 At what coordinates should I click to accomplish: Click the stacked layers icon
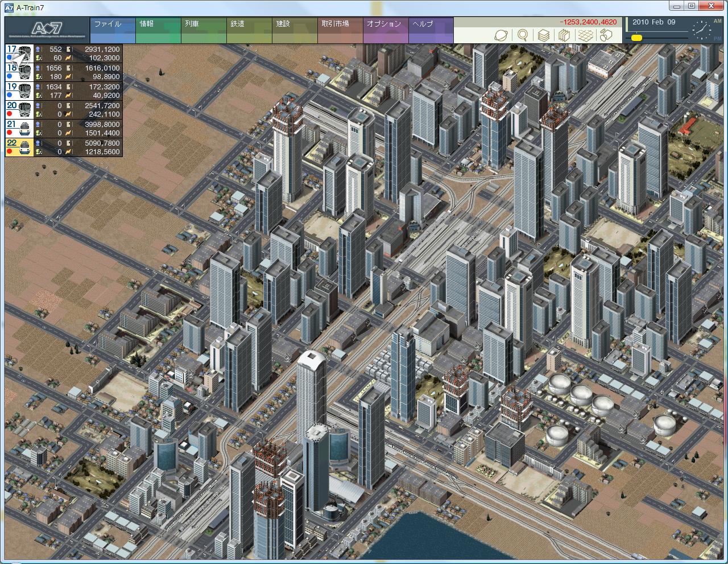coord(544,35)
